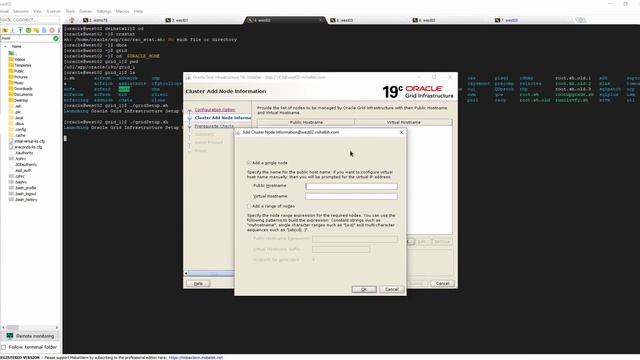Select the Documents folder
Viewport: 640px width, 360px height.
click(x=20, y=94)
